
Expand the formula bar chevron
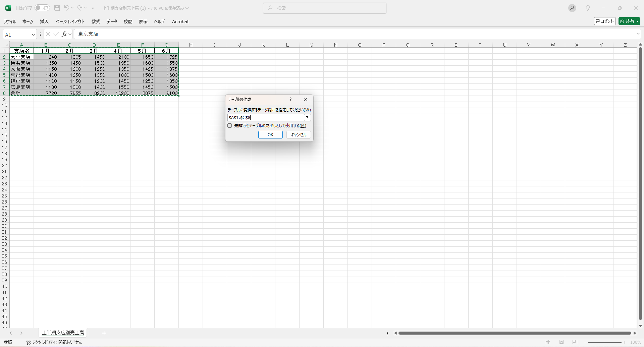coord(638,34)
